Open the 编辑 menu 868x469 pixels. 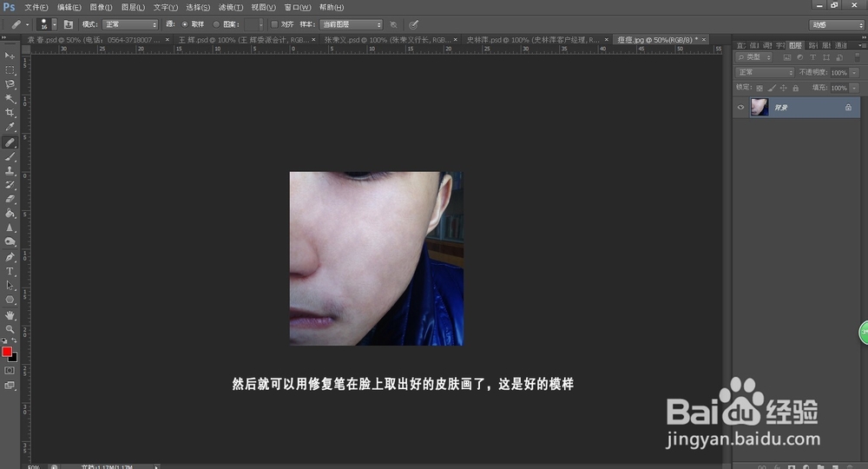[x=69, y=7]
